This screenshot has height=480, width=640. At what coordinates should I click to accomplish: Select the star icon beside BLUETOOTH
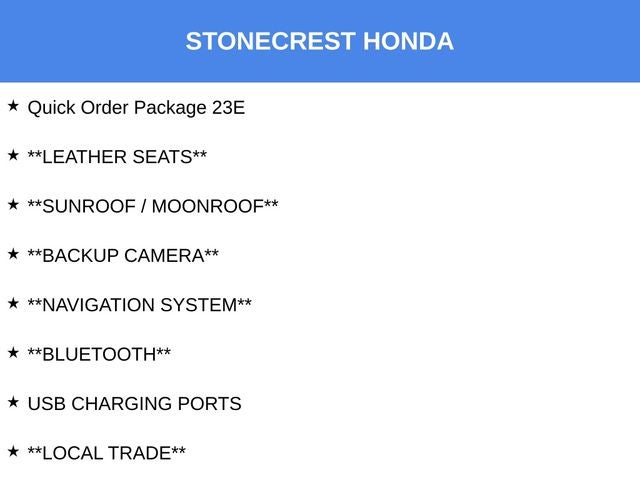coord(13,352)
